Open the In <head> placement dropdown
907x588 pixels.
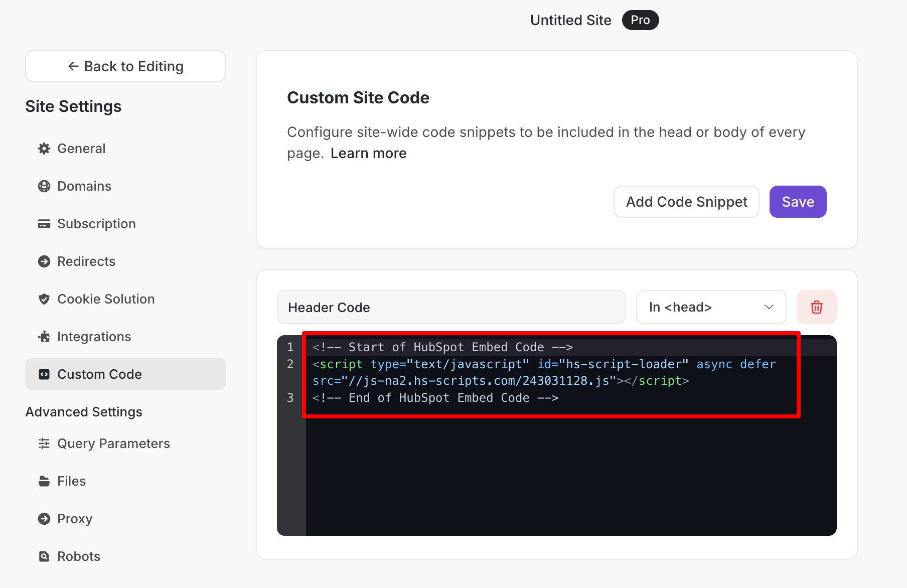tap(711, 307)
